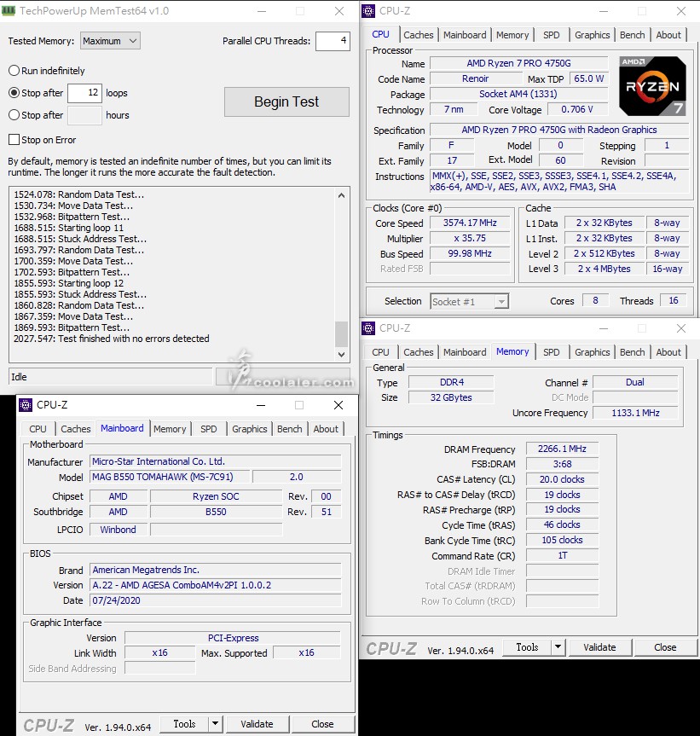Open the SPD tab in the Processor CPU-Z window

pyautogui.click(x=552, y=35)
